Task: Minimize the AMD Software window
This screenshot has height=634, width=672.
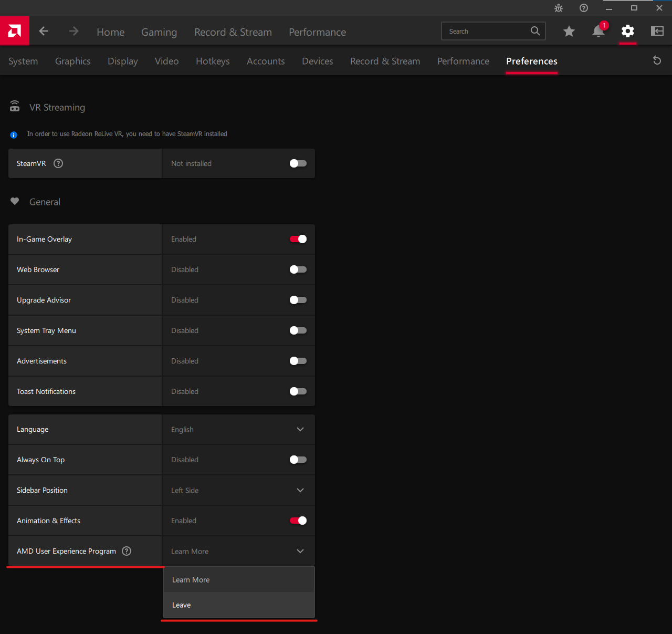Action: pyautogui.click(x=609, y=8)
